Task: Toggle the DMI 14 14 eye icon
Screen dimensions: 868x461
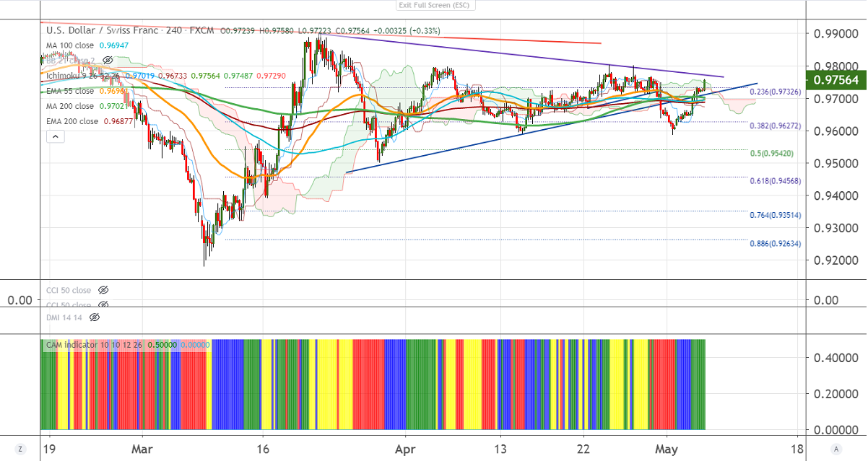Action: [95, 317]
